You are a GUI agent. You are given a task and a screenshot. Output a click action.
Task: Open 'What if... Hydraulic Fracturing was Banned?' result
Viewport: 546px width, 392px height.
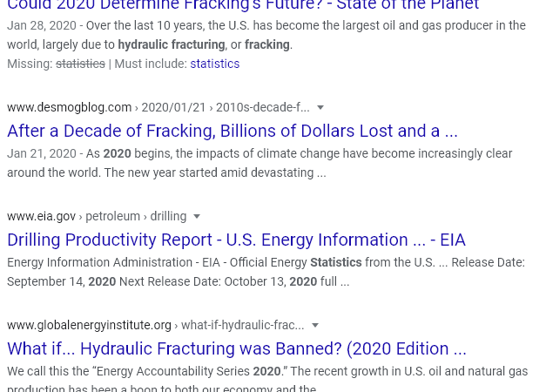[237, 348]
